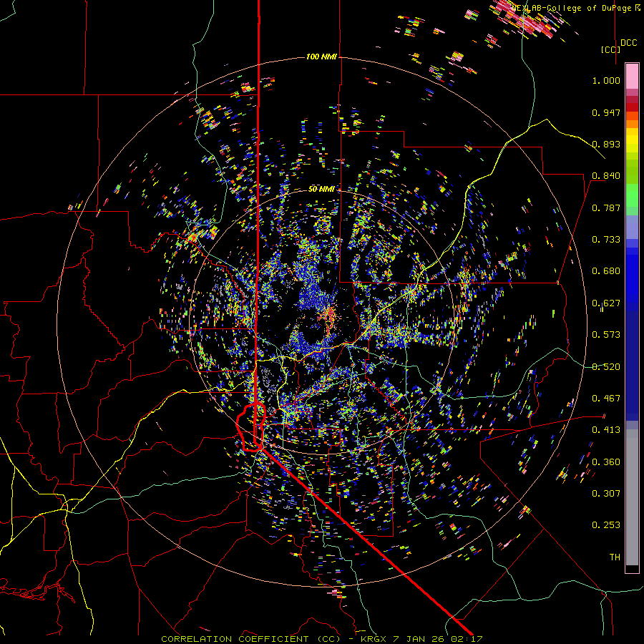Click the TH threshold label
This screenshot has height=644, width=644.
click(x=615, y=557)
